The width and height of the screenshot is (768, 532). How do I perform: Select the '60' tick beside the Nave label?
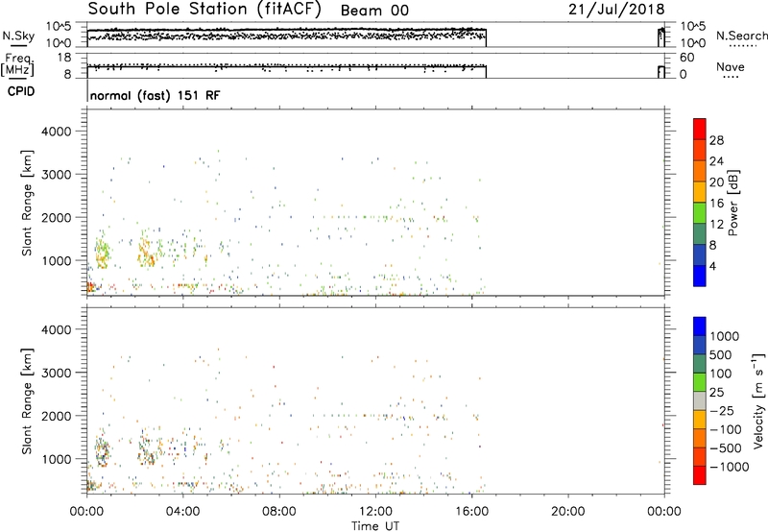686,58
